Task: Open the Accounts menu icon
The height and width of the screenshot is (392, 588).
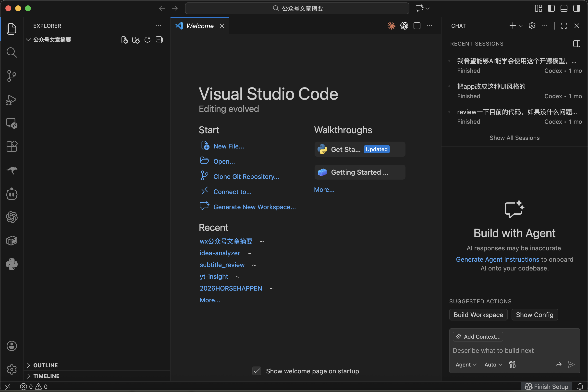Action: pos(12,346)
